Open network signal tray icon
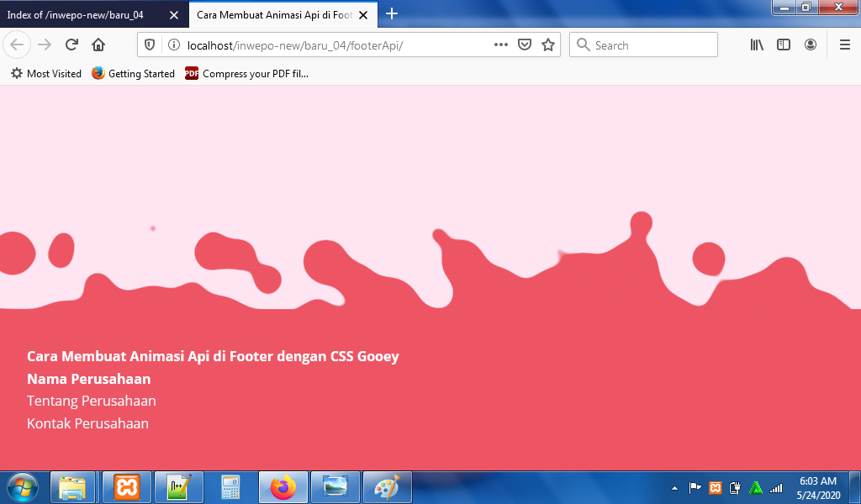Screen dimensions: 861x504 776,487
